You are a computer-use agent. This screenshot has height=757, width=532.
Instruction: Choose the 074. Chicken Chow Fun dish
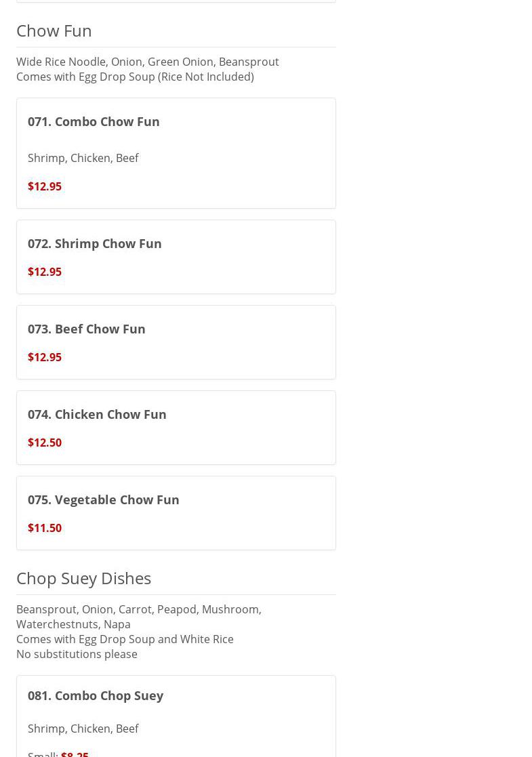97,414
